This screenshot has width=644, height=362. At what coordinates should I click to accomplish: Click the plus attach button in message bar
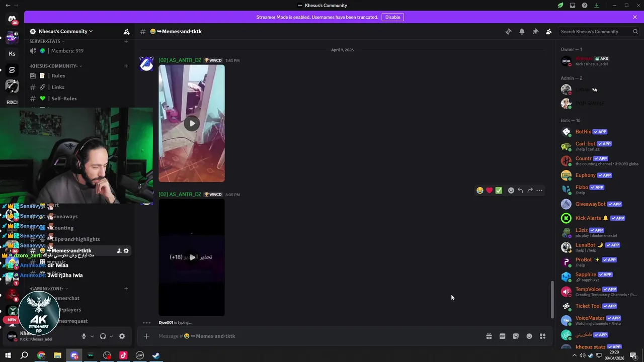pyautogui.click(x=146, y=336)
